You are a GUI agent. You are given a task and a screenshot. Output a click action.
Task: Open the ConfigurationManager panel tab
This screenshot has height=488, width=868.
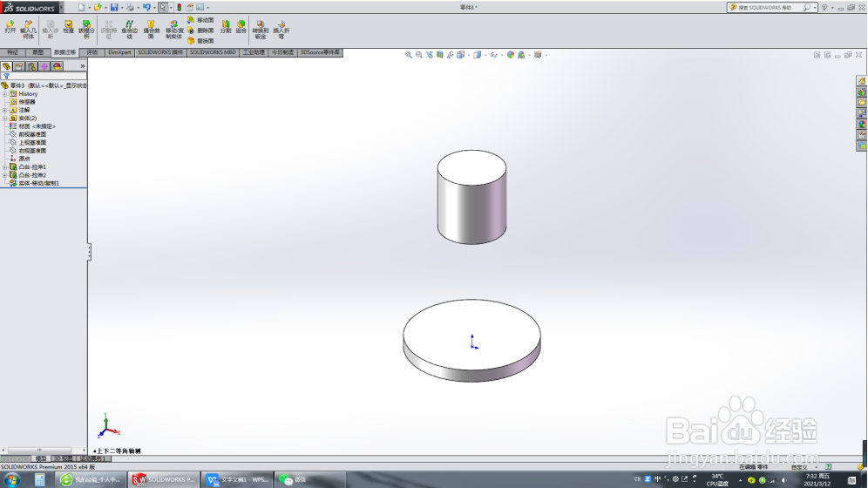(31, 66)
